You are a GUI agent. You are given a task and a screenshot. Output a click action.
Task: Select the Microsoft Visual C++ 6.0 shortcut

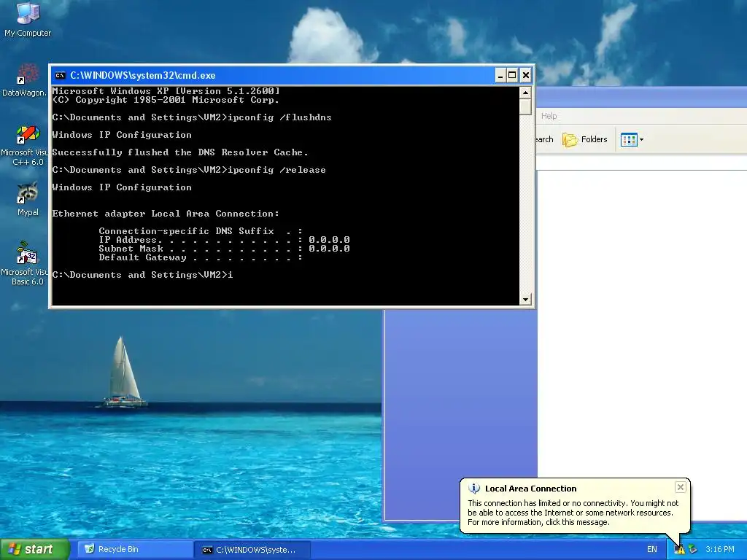(24, 145)
